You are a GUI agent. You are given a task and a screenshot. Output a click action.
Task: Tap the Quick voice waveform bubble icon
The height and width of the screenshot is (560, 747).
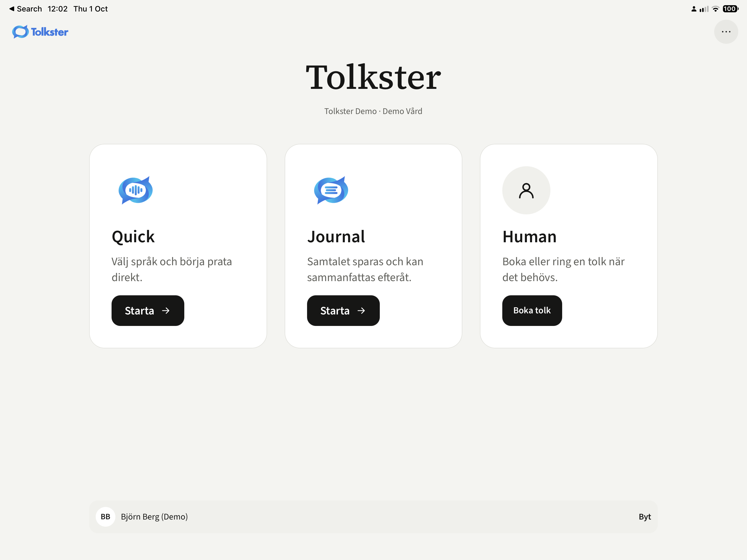point(135,190)
